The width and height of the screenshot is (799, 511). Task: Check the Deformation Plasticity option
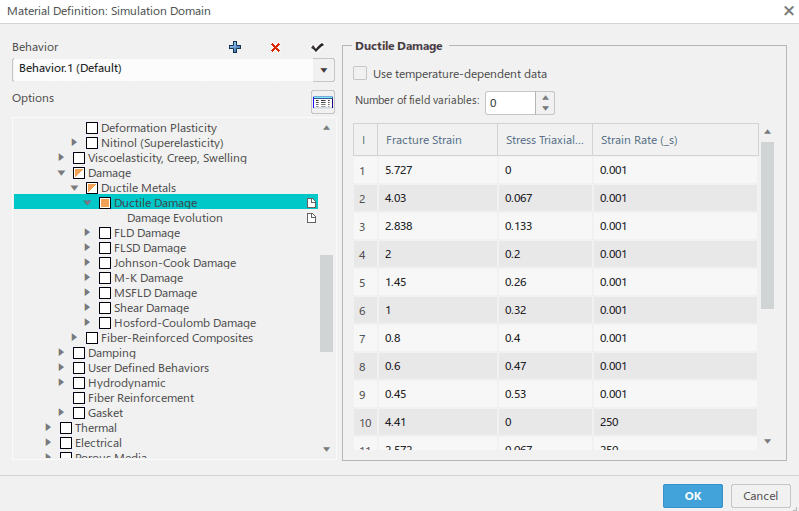(x=92, y=128)
